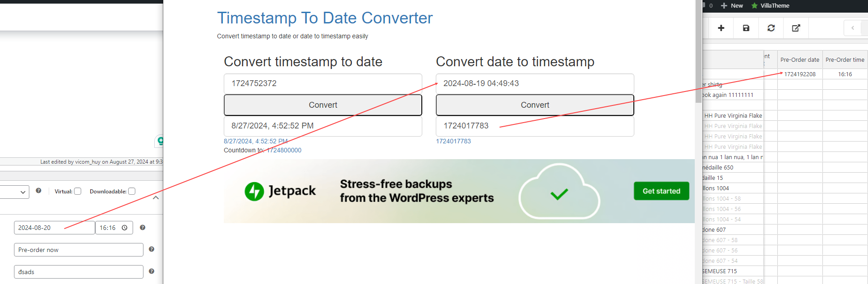The image size is (868, 284).
Task: Click the save floppy disk icon
Action: (746, 28)
